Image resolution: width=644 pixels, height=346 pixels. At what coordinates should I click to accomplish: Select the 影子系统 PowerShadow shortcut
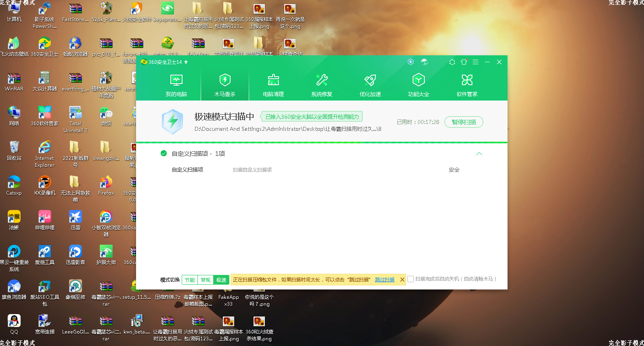45,16
